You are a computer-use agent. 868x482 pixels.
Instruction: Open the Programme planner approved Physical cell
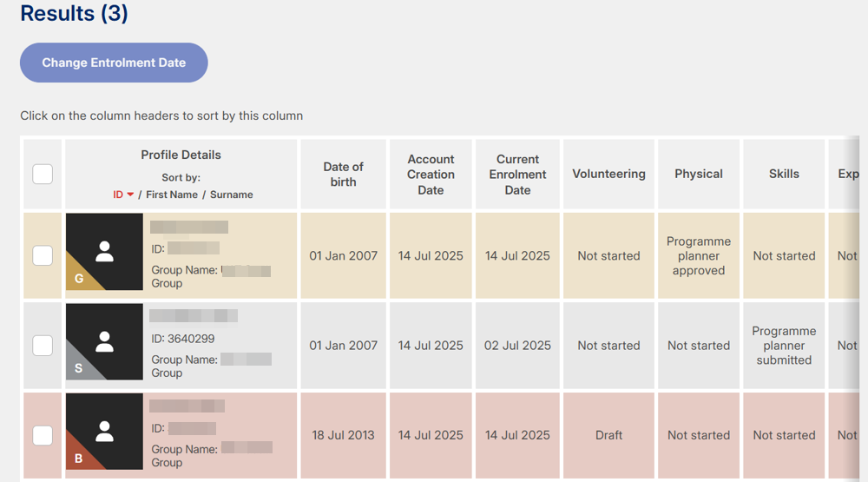699,256
